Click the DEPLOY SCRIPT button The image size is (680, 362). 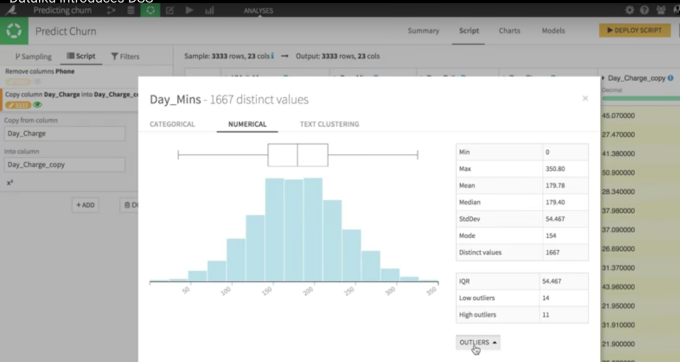tap(635, 30)
